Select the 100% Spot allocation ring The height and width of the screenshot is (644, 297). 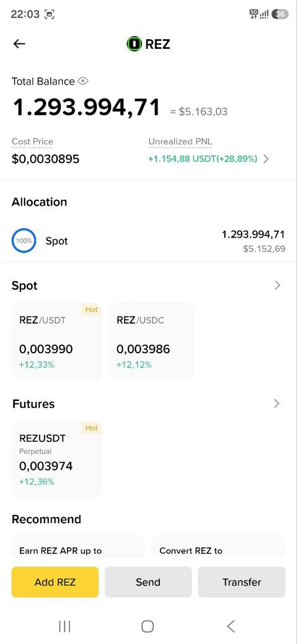tap(24, 241)
